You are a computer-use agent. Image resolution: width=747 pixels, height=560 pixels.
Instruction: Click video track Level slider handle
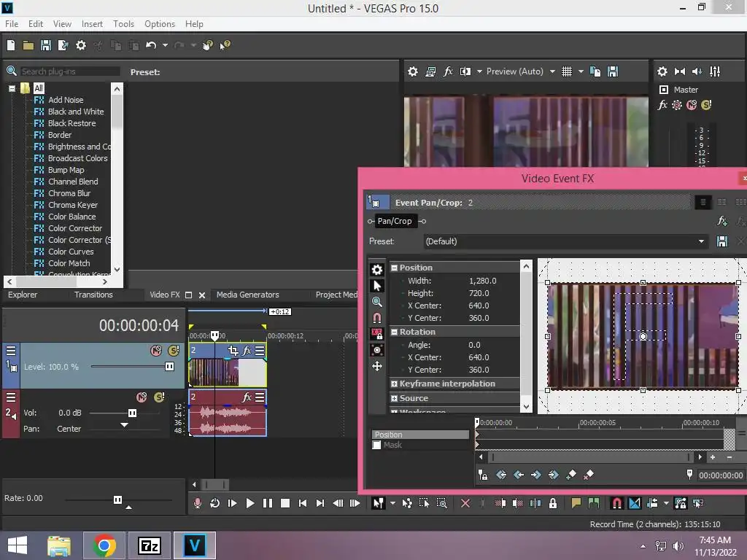(x=169, y=367)
